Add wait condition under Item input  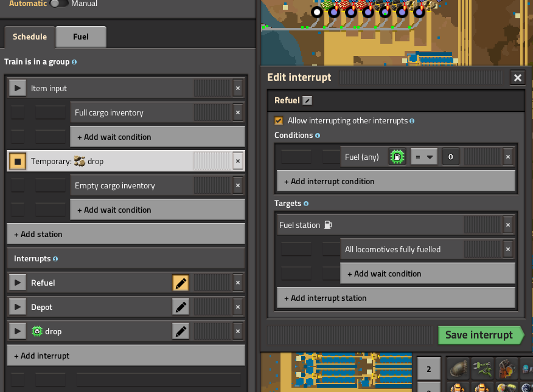[158, 137]
